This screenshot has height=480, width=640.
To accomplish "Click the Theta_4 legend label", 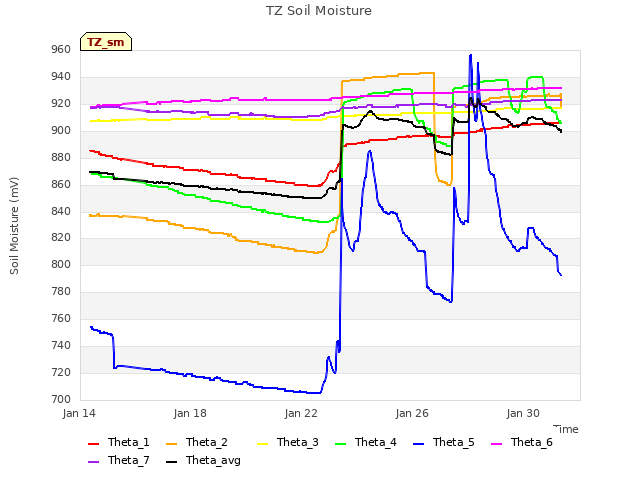I will [376, 442].
